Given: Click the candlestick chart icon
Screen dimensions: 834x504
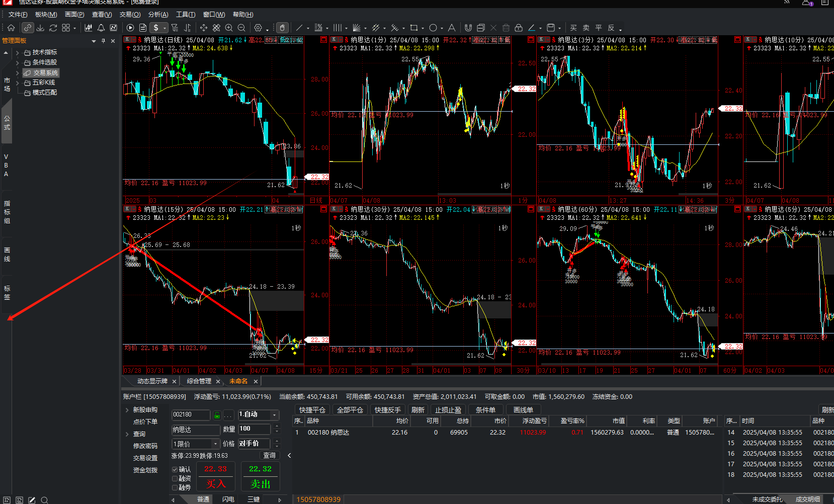Looking at the screenshot, I should pos(89,28).
